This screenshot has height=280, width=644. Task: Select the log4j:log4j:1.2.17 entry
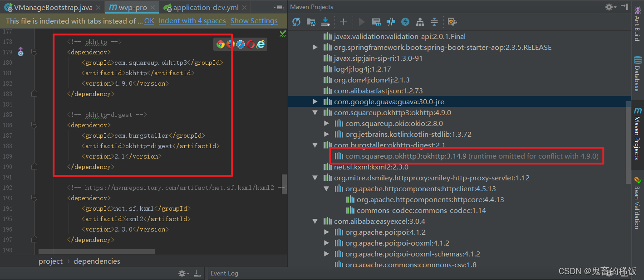(357, 69)
